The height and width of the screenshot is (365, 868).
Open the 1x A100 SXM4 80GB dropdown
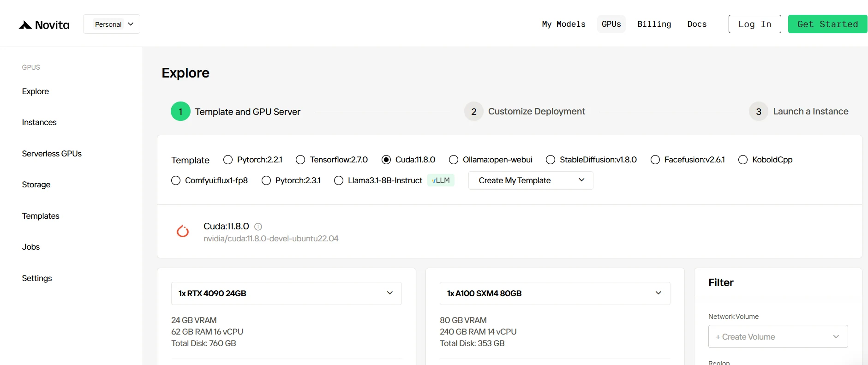pos(555,293)
